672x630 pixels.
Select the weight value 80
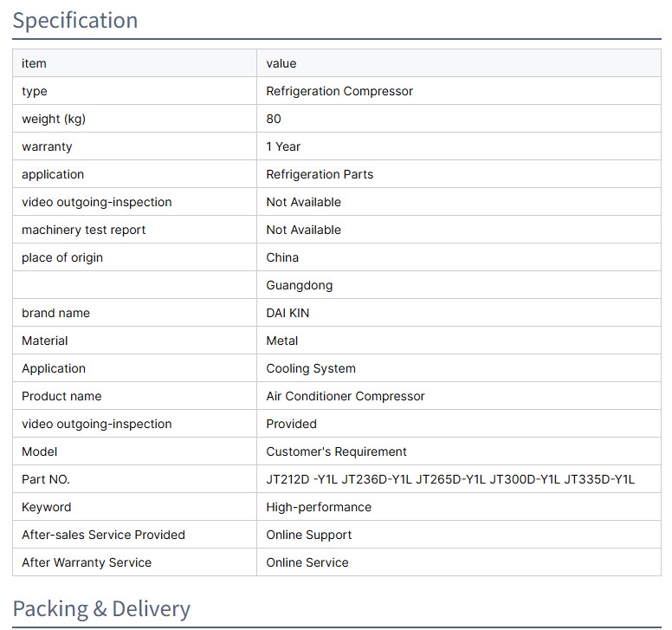(274, 119)
